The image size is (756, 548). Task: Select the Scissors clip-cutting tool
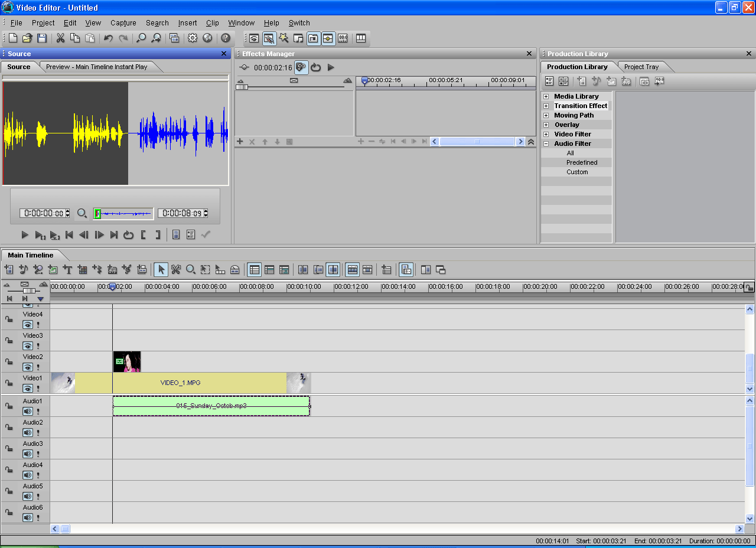point(175,269)
